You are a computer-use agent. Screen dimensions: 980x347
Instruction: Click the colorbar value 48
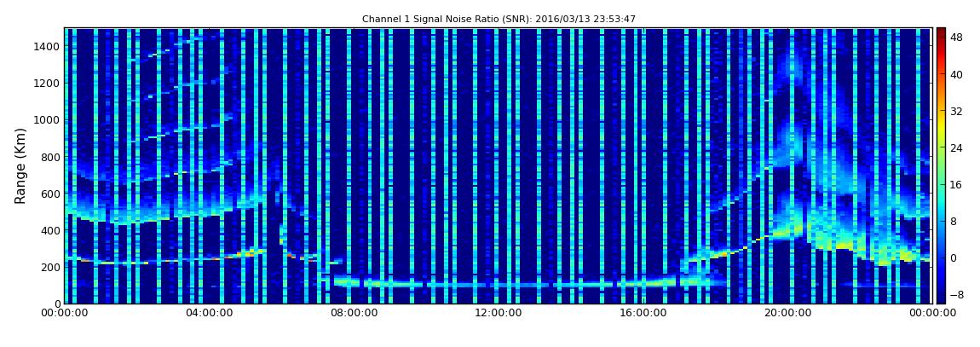point(956,38)
